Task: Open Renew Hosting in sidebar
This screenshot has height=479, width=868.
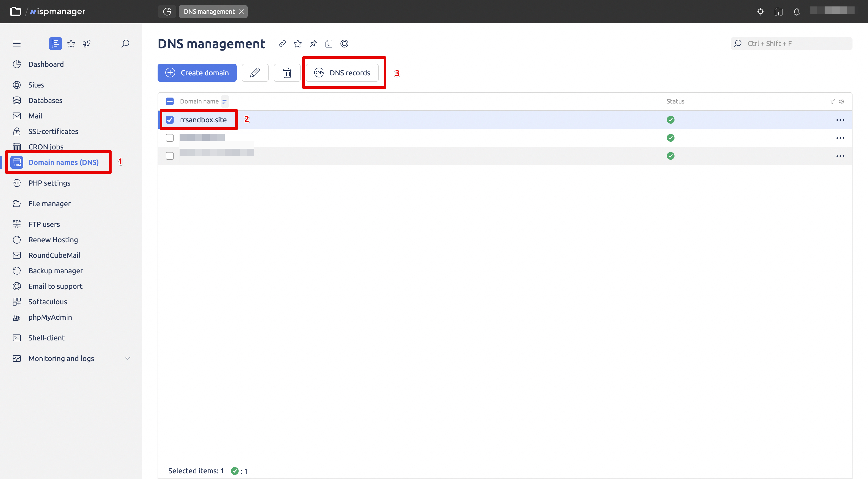Action: pos(53,240)
